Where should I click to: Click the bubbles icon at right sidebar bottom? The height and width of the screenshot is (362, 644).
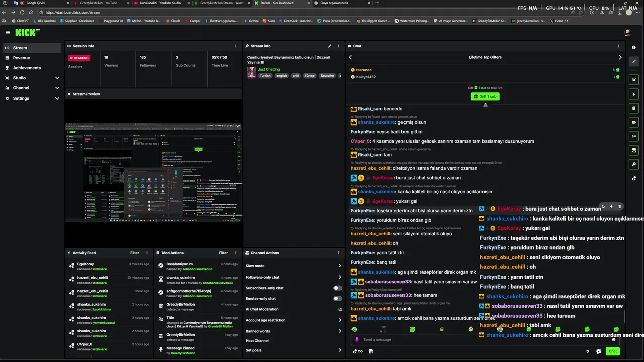(634, 178)
